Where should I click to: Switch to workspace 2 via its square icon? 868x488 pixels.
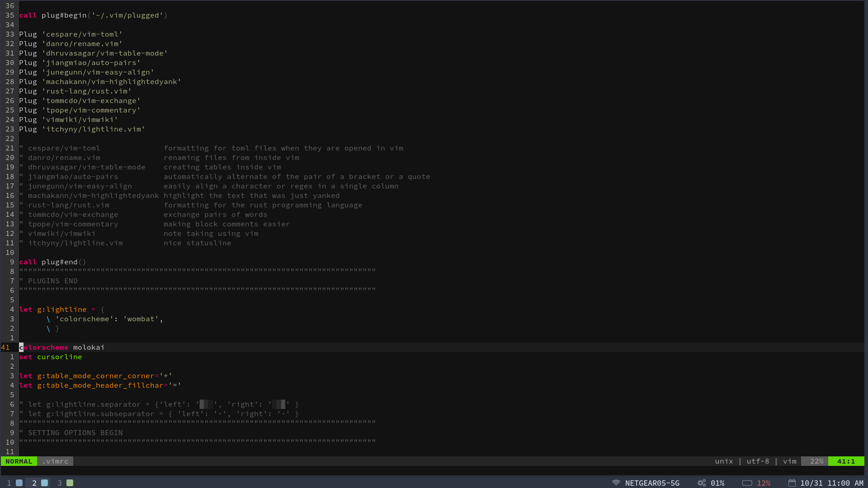[44, 483]
